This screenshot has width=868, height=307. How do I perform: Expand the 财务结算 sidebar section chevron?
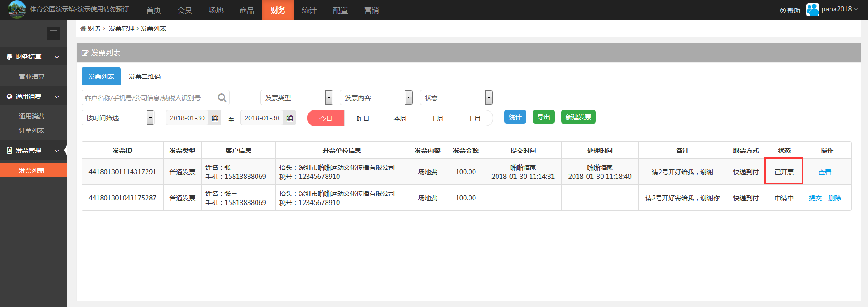click(57, 57)
